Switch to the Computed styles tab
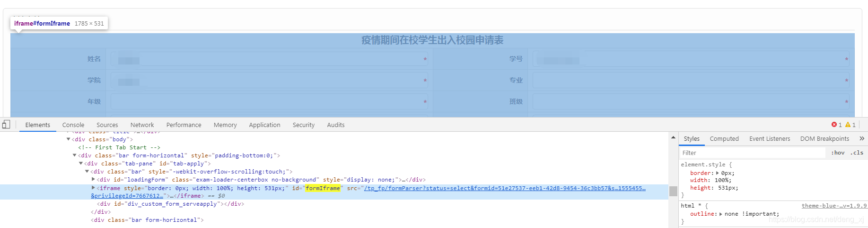Viewport: 868px width, 228px height. point(724,138)
